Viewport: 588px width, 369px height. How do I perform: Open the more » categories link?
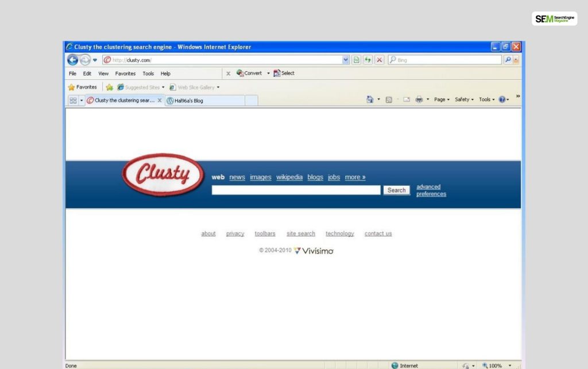click(355, 177)
